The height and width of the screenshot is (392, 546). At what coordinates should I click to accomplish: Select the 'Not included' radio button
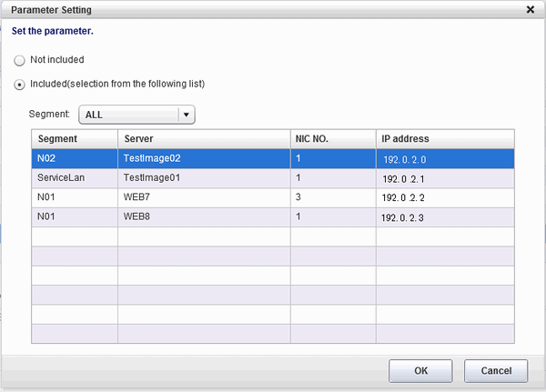point(20,60)
